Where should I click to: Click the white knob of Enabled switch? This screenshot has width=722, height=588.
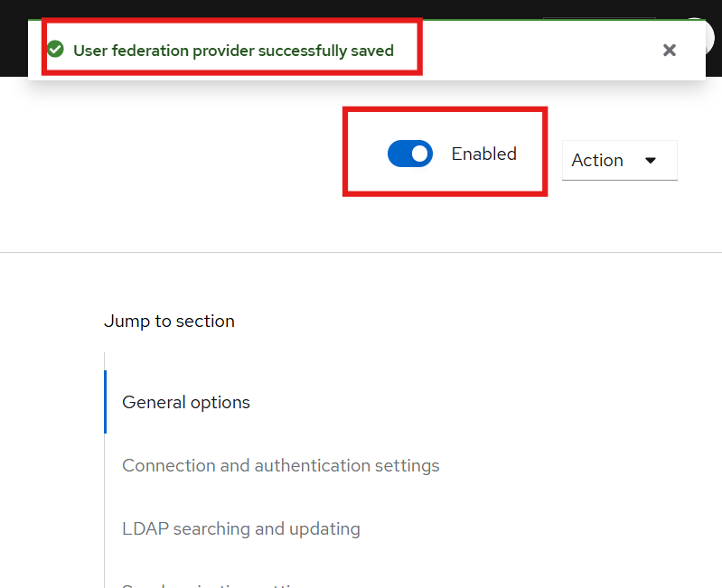(419, 154)
